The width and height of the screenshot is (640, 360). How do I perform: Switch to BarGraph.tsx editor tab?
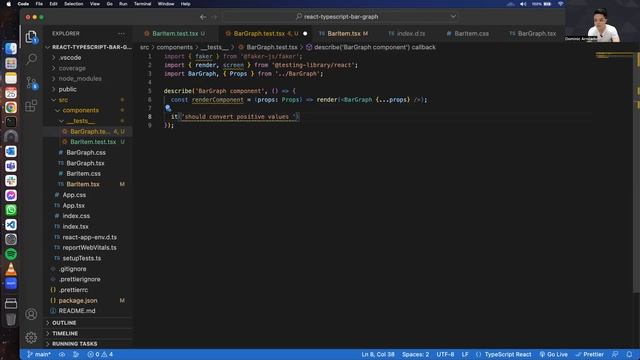(536, 33)
